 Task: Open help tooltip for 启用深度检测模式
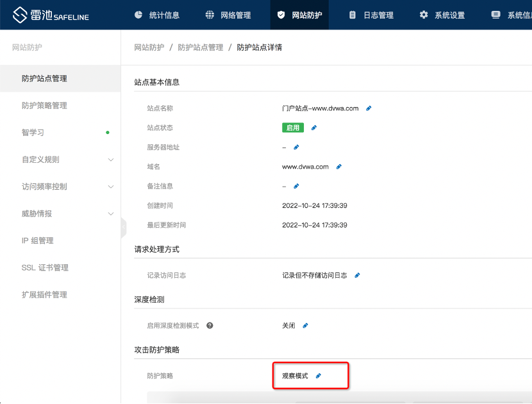tap(210, 326)
